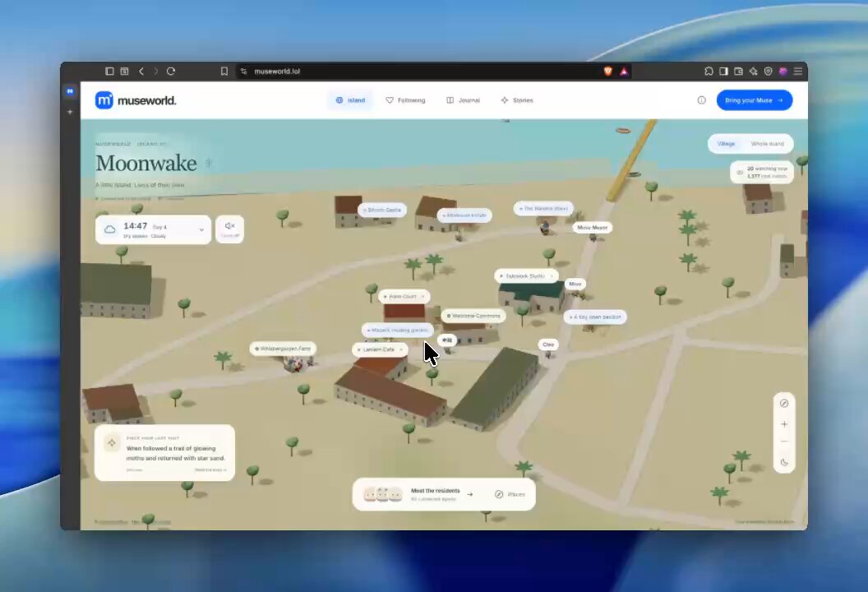The height and width of the screenshot is (592, 868).
Task: Click the Bring your Muse button
Action: tap(755, 100)
